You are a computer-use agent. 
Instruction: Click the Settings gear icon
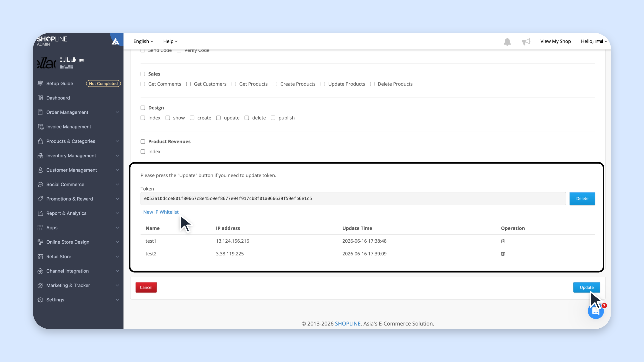click(x=40, y=300)
